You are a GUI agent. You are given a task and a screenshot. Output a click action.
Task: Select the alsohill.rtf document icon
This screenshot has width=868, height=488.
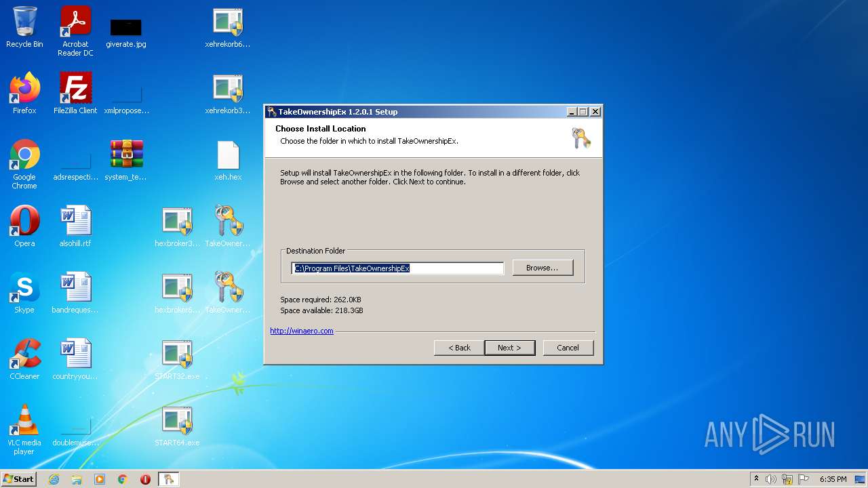point(75,226)
